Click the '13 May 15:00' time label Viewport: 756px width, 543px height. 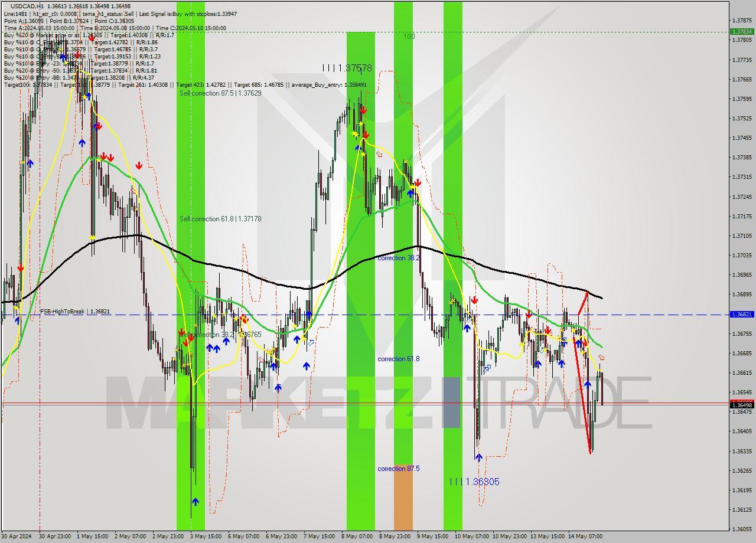point(547,537)
